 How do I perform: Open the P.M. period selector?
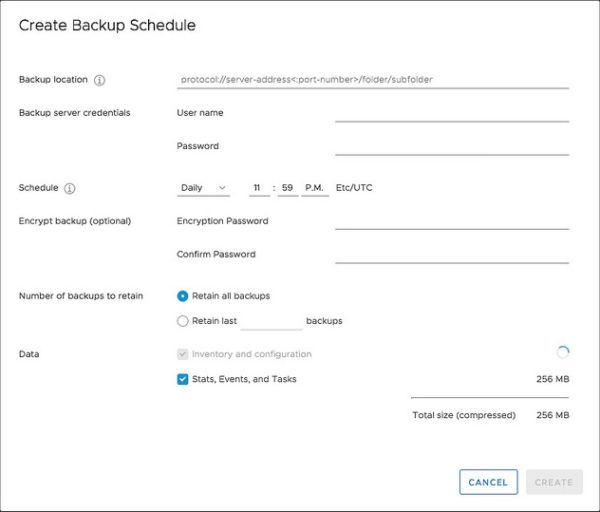(315, 188)
